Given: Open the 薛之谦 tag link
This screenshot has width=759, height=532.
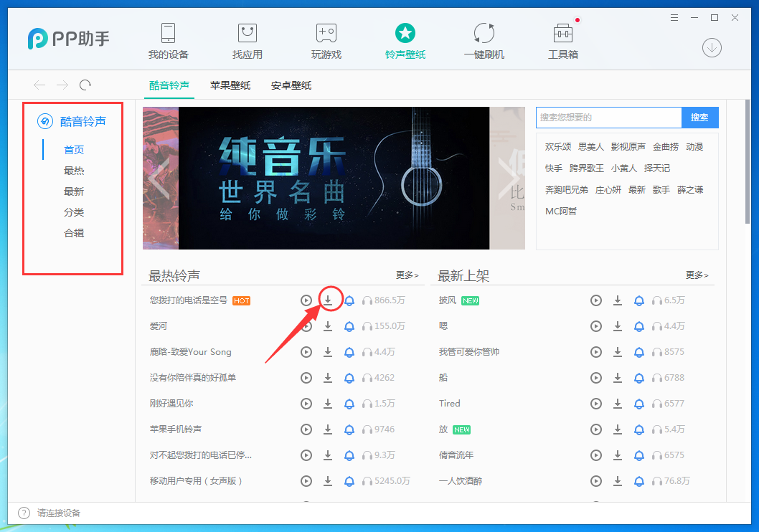Looking at the screenshot, I should pos(690,189).
